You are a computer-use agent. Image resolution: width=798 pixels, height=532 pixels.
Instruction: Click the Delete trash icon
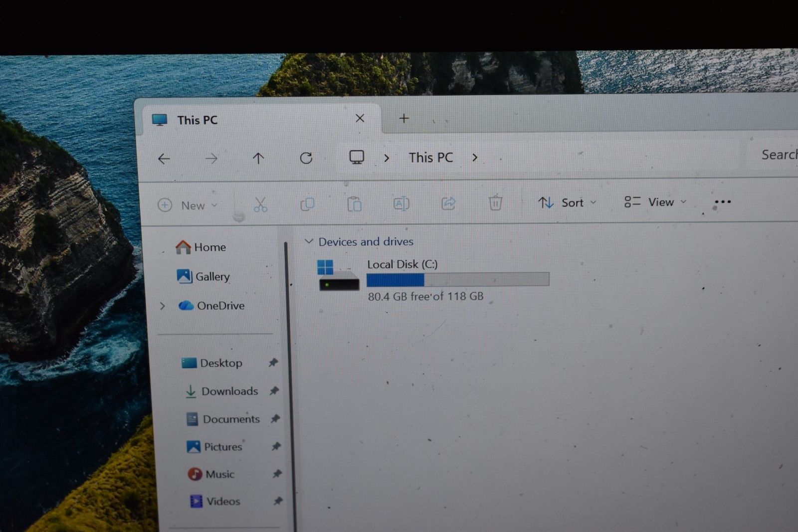tap(495, 202)
